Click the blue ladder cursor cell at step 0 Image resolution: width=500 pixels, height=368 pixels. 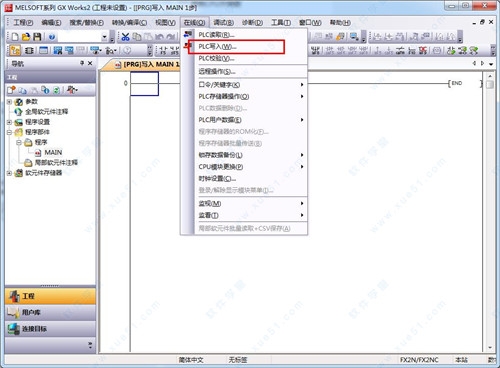[144, 84]
